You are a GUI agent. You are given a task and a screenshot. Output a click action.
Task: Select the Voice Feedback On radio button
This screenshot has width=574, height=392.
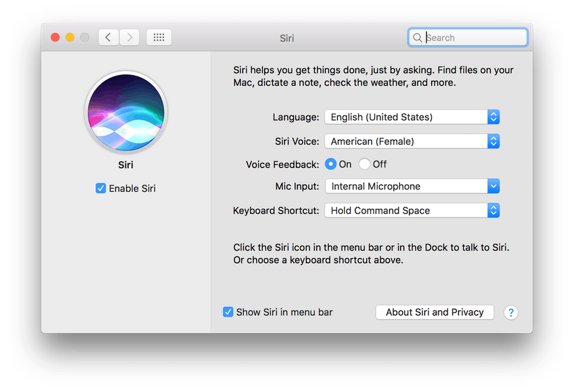[x=331, y=164]
